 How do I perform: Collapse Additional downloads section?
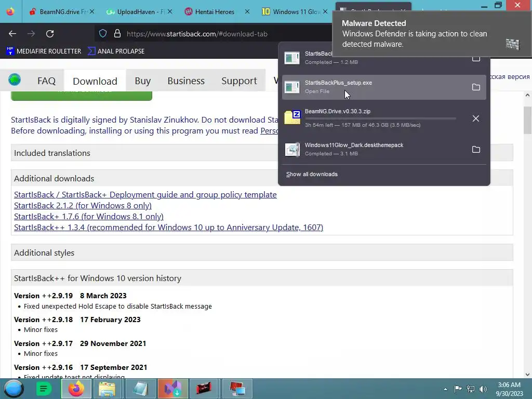(262, 179)
